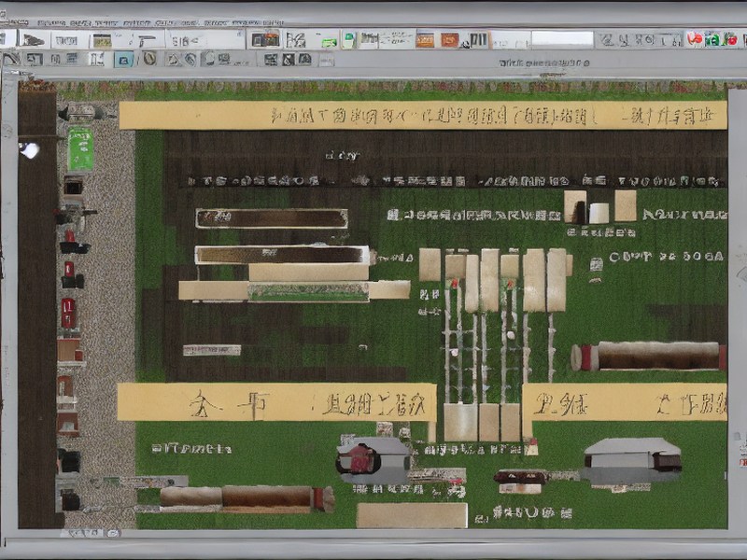Image resolution: width=747 pixels, height=560 pixels.
Task: Click the blue highlighted icon in second toolbar row
Action: 124,60
